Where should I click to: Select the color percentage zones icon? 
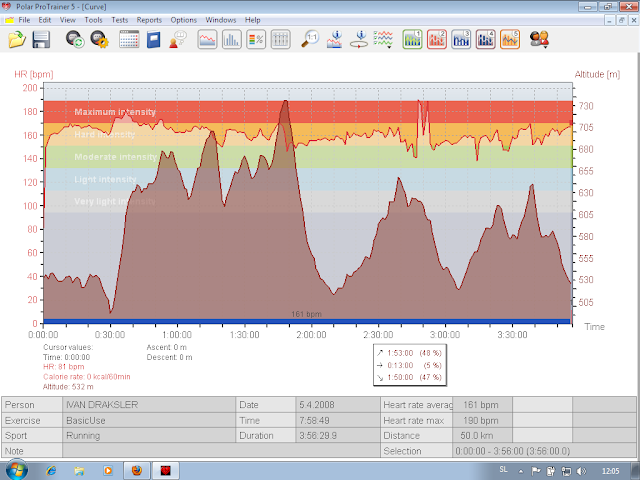(x=256, y=40)
